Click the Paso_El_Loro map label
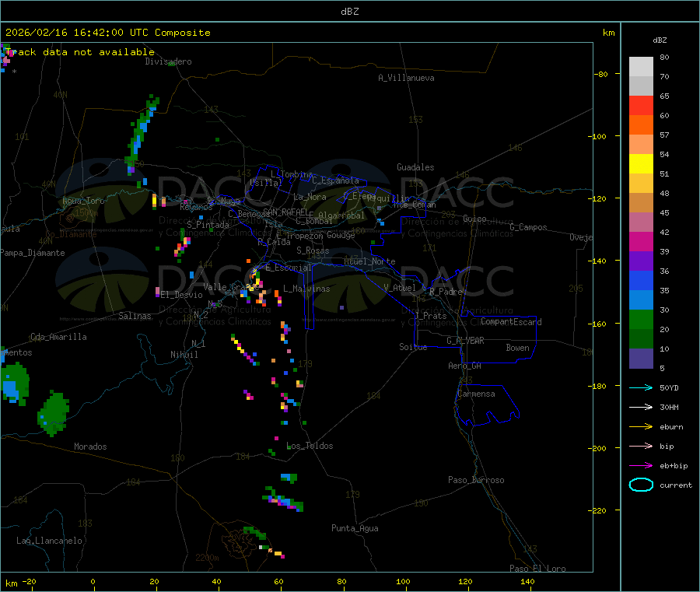This screenshot has height=592, width=700. tap(537, 569)
